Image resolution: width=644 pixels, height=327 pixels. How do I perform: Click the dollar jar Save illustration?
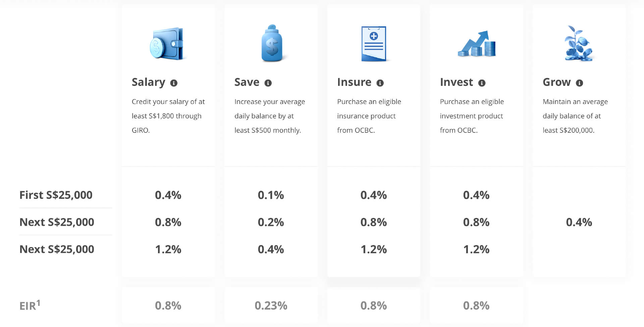(x=272, y=44)
